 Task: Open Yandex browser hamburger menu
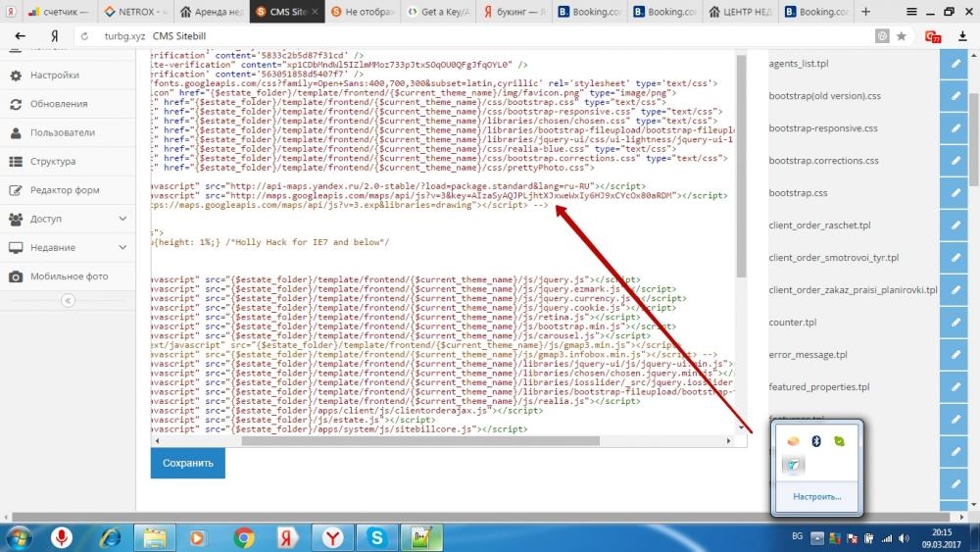(x=911, y=11)
